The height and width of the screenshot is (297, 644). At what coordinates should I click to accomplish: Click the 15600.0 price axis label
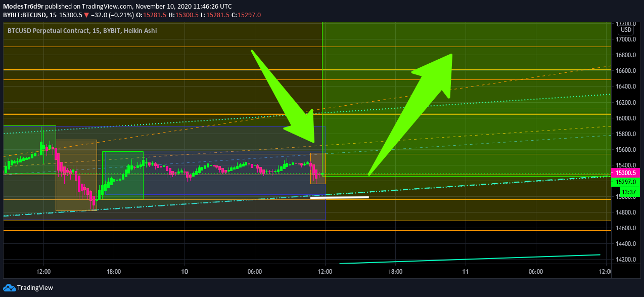tap(625, 150)
